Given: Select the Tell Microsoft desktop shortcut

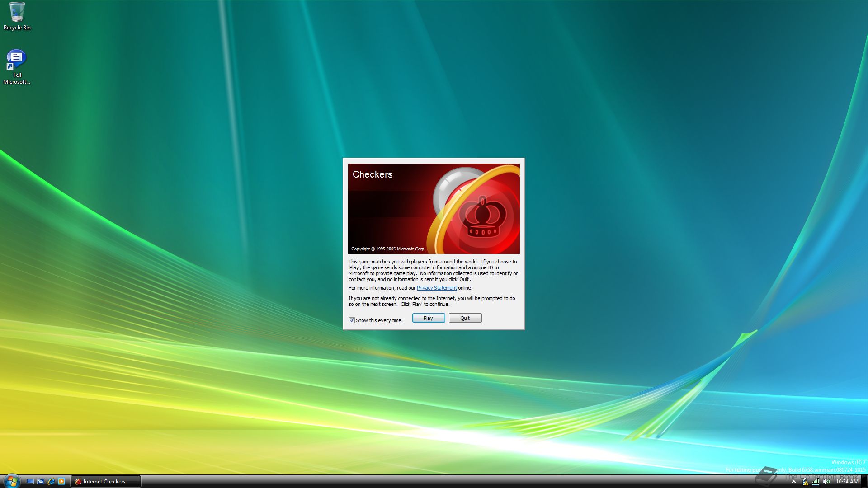Looking at the screenshot, I should click(17, 67).
